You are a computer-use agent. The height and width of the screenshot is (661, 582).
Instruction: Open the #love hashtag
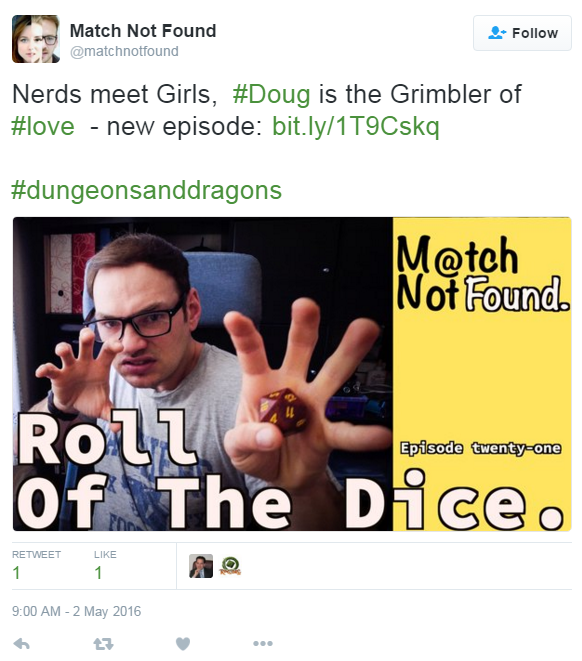[43, 126]
